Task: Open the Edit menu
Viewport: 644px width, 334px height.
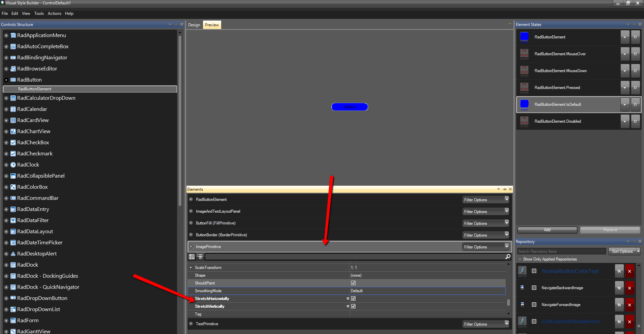Action: 15,13
